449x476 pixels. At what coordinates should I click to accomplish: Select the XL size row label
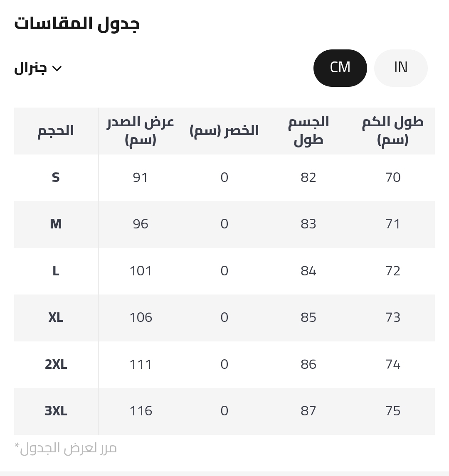[56, 317]
